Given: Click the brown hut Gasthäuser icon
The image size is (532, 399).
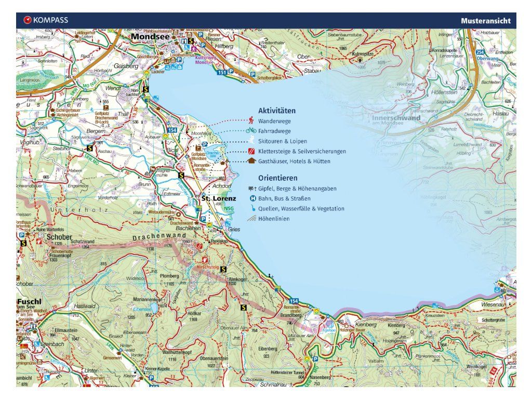Looking at the screenshot, I should (x=251, y=161).
